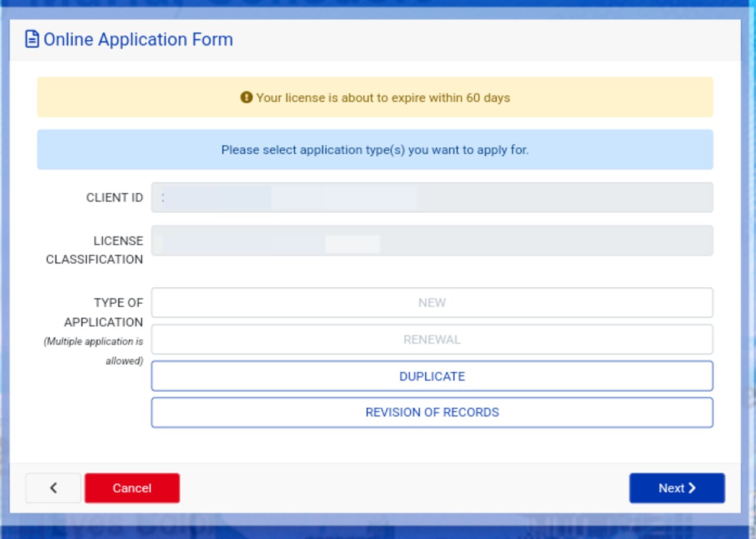Click the warning exclamation icon in the yellow banner

[x=247, y=98]
